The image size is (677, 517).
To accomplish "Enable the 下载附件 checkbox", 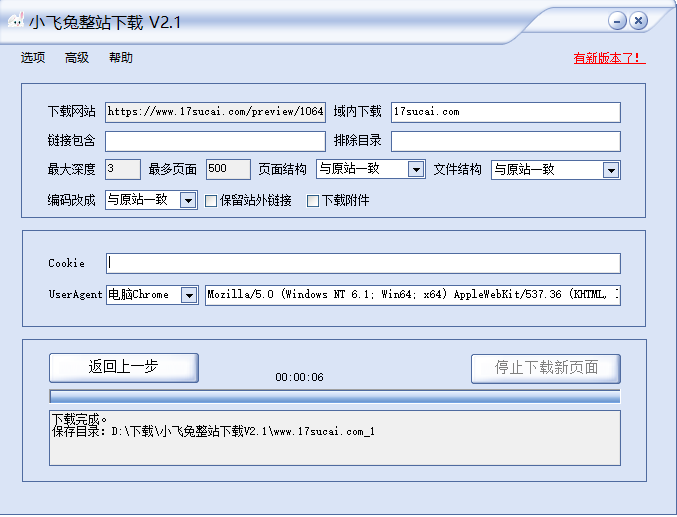I will coord(313,201).
